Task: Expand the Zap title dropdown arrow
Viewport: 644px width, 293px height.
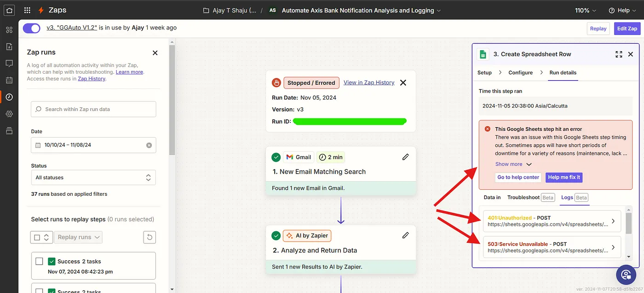Action: [x=438, y=10]
